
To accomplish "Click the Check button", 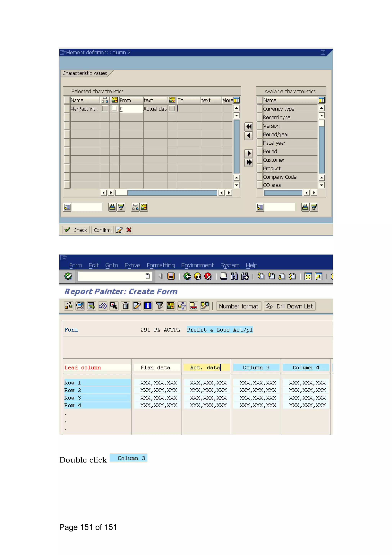I will tap(76, 230).
